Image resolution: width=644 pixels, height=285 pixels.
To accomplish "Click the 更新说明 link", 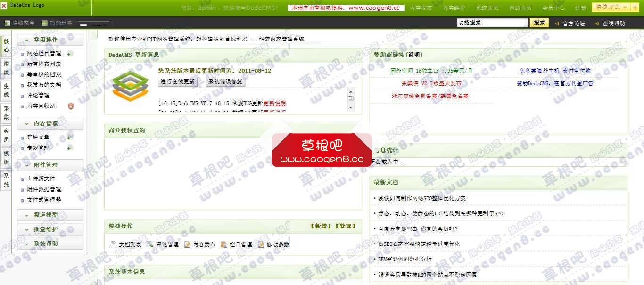I will (x=275, y=103).
